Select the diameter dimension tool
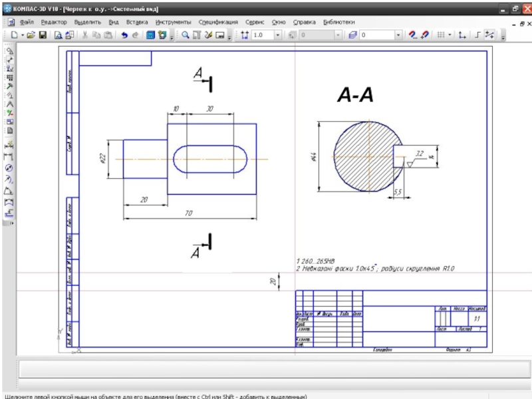 9,168
